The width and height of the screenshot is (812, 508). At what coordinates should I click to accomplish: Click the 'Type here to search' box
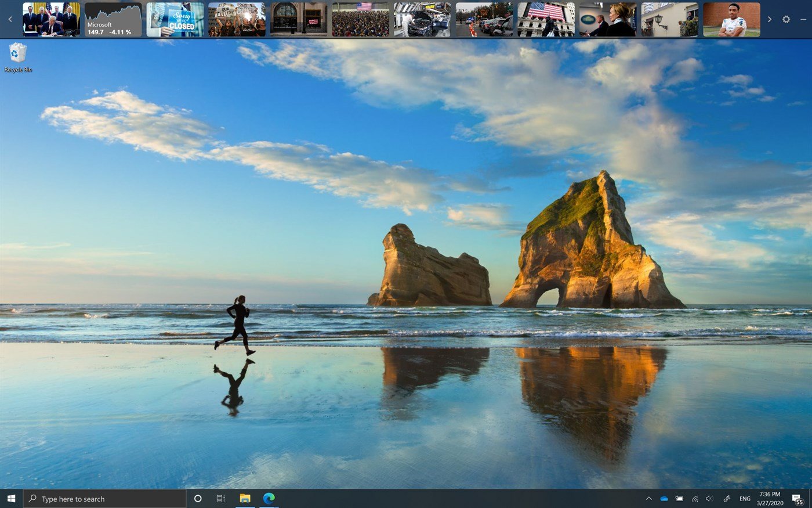click(104, 499)
